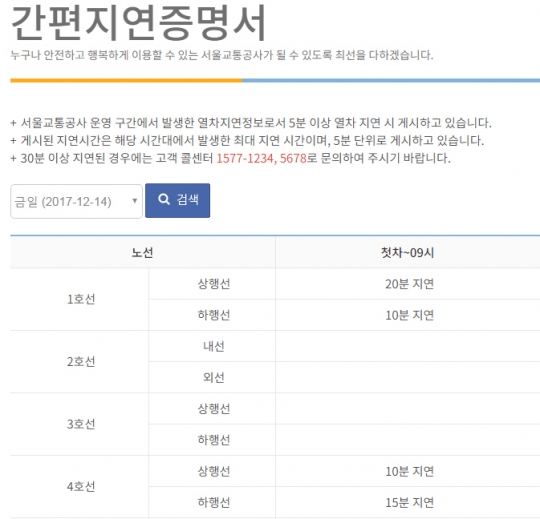Click the notice line about 최대 지연 시간
Image resolution: width=540 pixels, height=519 pixels.
pos(247,141)
